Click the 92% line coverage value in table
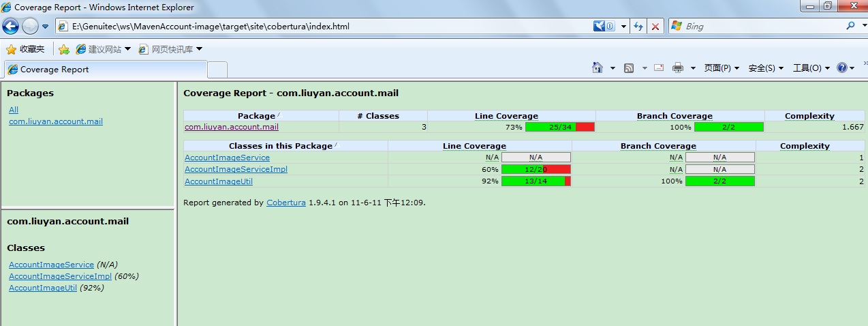Screen dimensions: 868x326 (491, 181)
